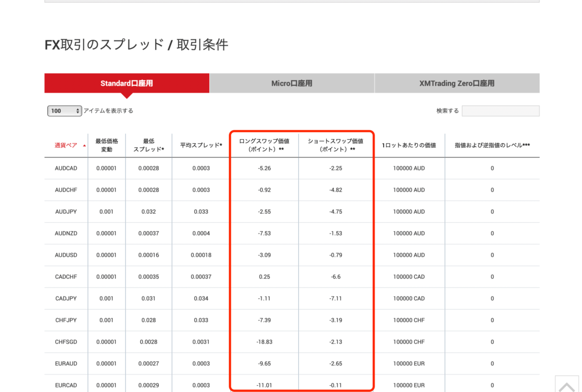582x392 pixels.
Task: Click CADCHF minimum spread 0.00035
Action: coord(148,277)
